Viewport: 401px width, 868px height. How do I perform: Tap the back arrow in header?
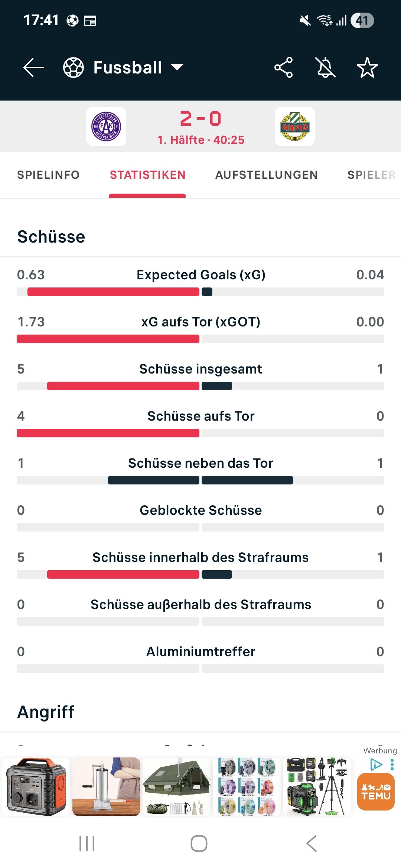tap(33, 68)
